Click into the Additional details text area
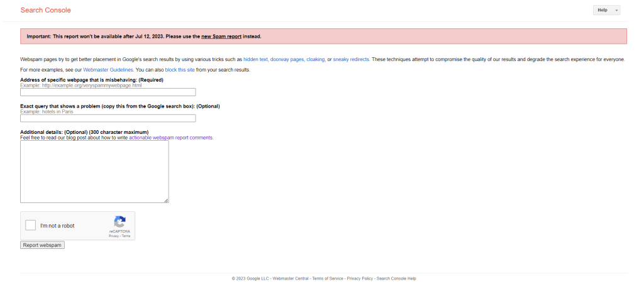644x286 pixels. 94,172
